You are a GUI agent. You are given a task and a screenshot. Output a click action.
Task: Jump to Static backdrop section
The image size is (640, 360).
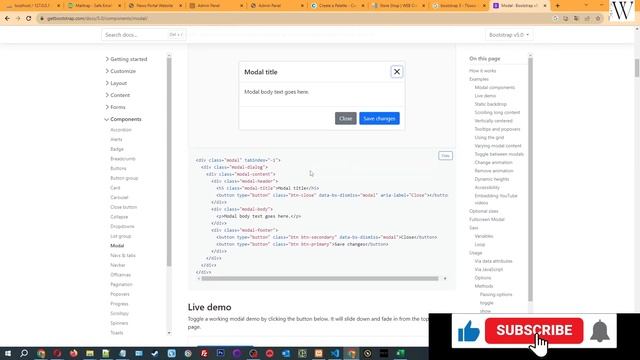[x=491, y=104]
